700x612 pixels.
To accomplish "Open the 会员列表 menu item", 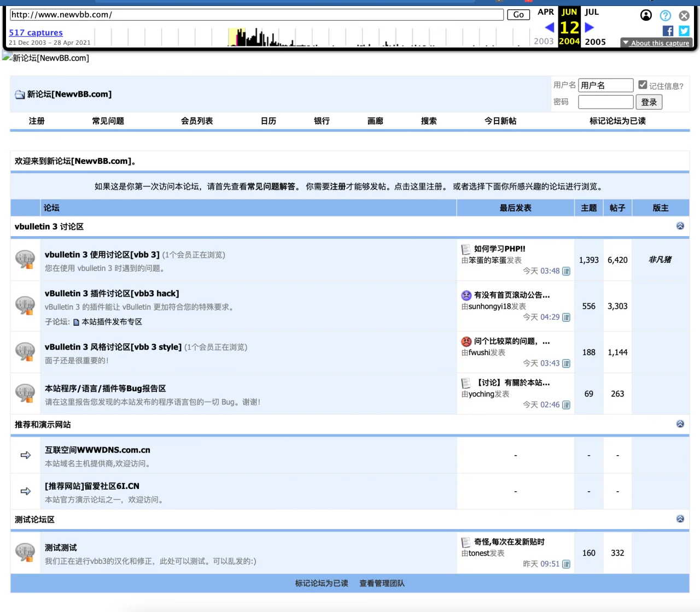I will 197,121.
